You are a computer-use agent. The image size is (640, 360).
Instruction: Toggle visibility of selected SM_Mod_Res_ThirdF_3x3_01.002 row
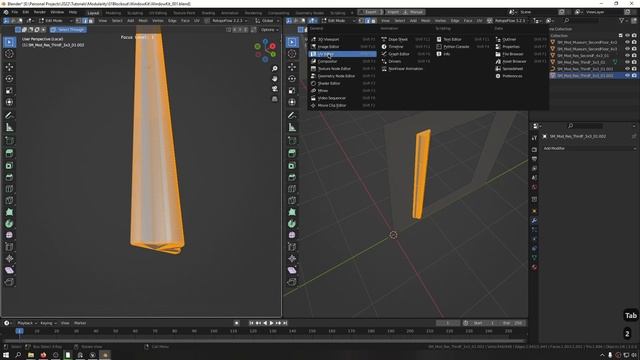click(x=627, y=75)
